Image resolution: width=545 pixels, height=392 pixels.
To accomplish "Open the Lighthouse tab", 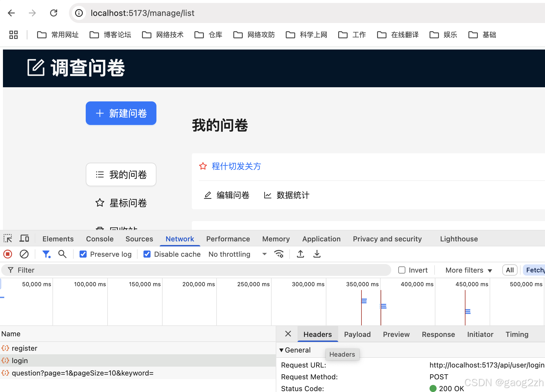I will tap(459, 239).
